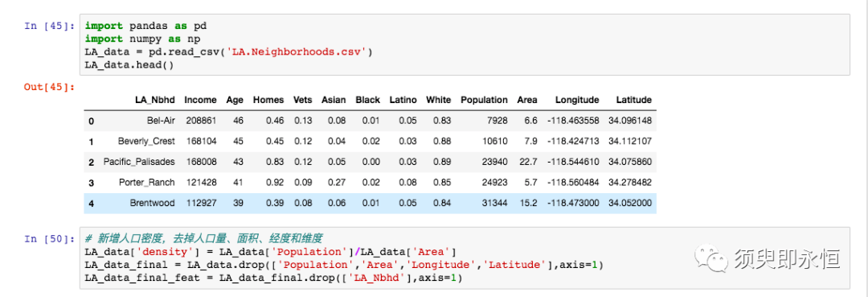
Task: Select the Population column header
Action: point(484,101)
